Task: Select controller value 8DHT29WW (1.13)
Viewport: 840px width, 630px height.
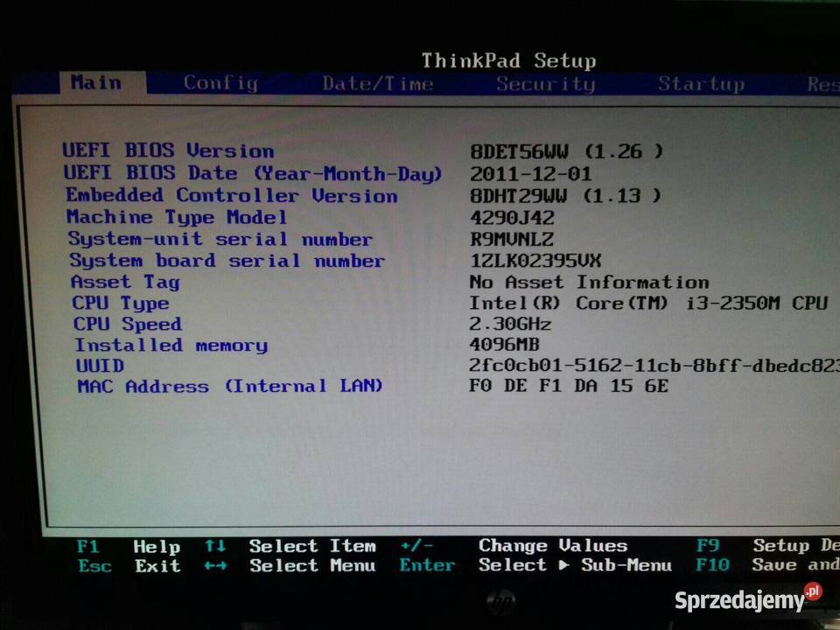Action: 566,195
